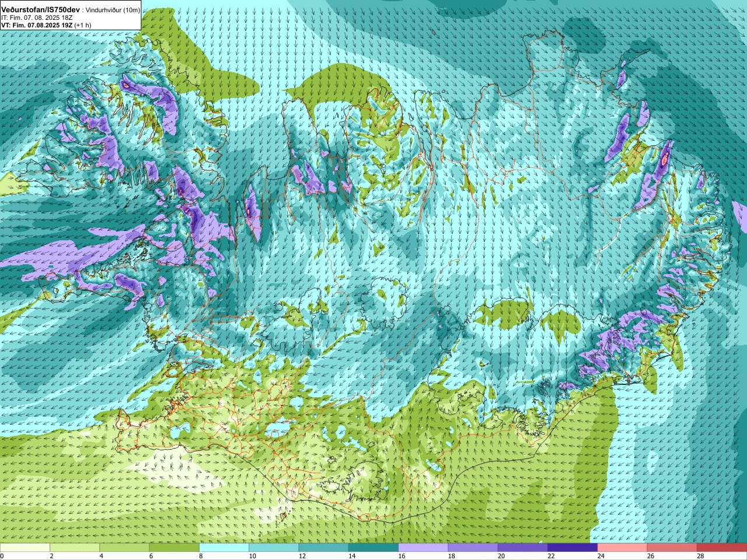Click the Vindurhviður (10m) label
Viewport: 747px width, 560px height.
(x=113, y=10)
